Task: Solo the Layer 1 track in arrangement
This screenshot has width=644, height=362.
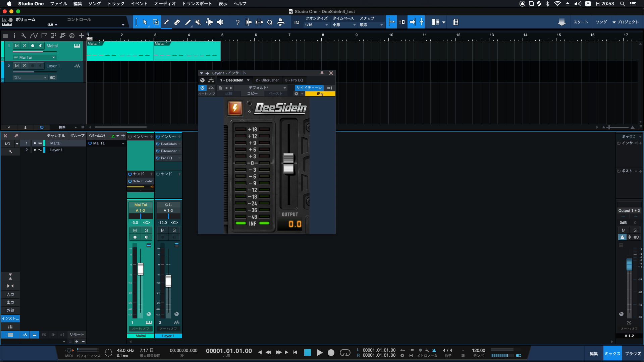Action: pos(24,66)
